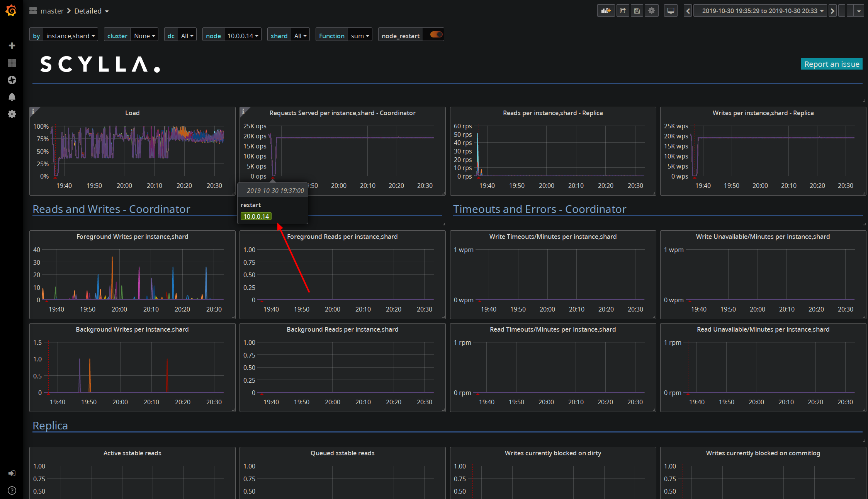Click the Grafana logo in the sidebar
868x499 pixels.
[x=11, y=10]
